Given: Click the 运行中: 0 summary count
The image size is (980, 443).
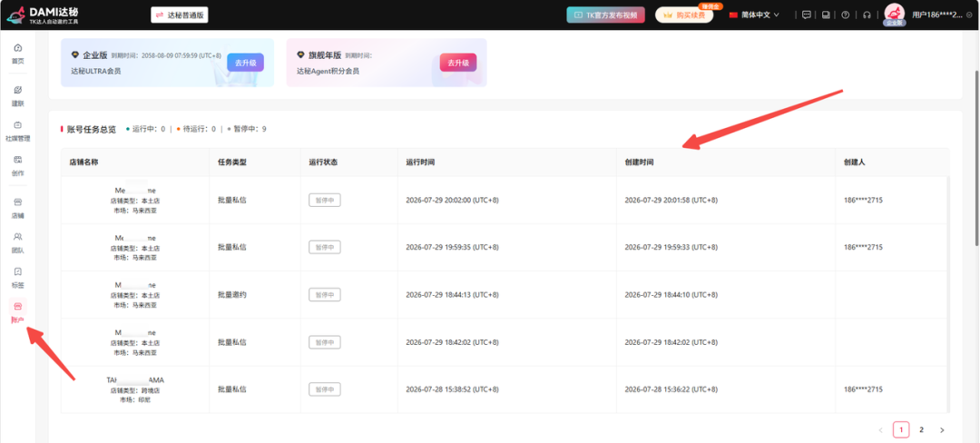Looking at the screenshot, I should pos(145,129).
